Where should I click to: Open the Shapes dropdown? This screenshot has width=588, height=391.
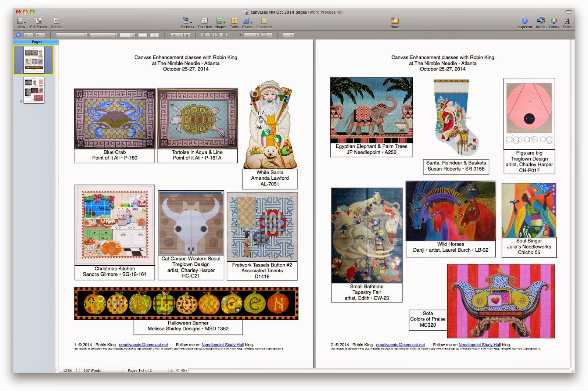click(220, 22)
